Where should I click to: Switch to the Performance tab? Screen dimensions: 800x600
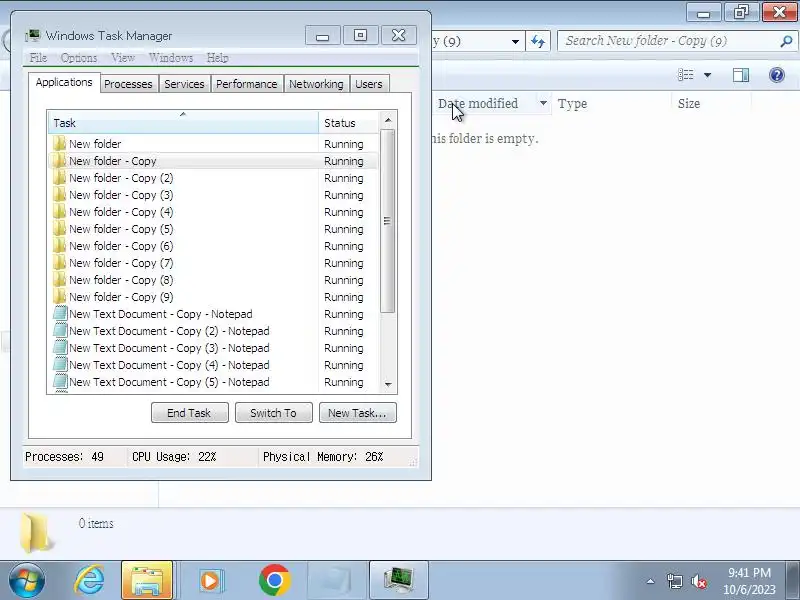click(246, 84)
